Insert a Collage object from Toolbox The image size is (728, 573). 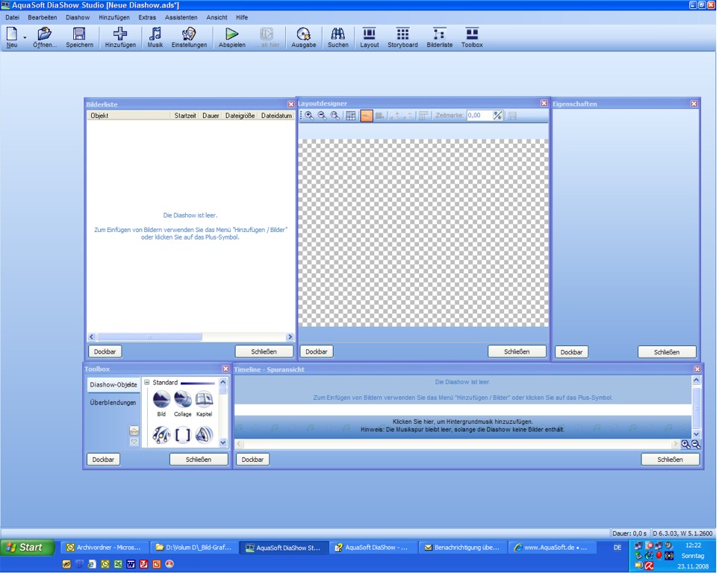183,402
